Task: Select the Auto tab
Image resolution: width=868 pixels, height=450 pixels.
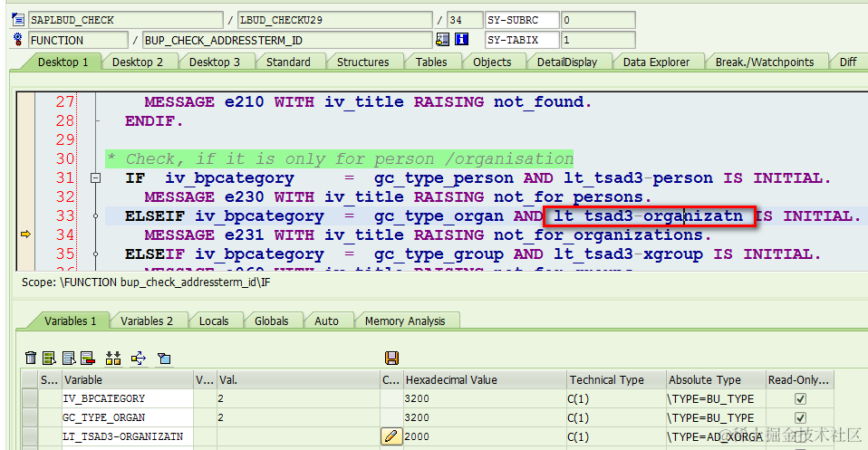Action: [326, 321]
